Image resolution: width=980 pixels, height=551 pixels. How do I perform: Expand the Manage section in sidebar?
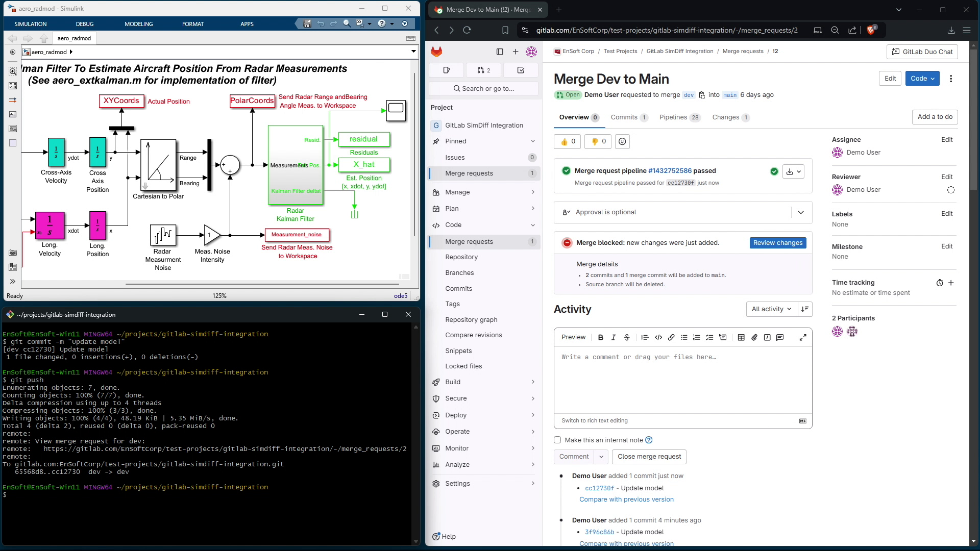(x=483, y=192)
